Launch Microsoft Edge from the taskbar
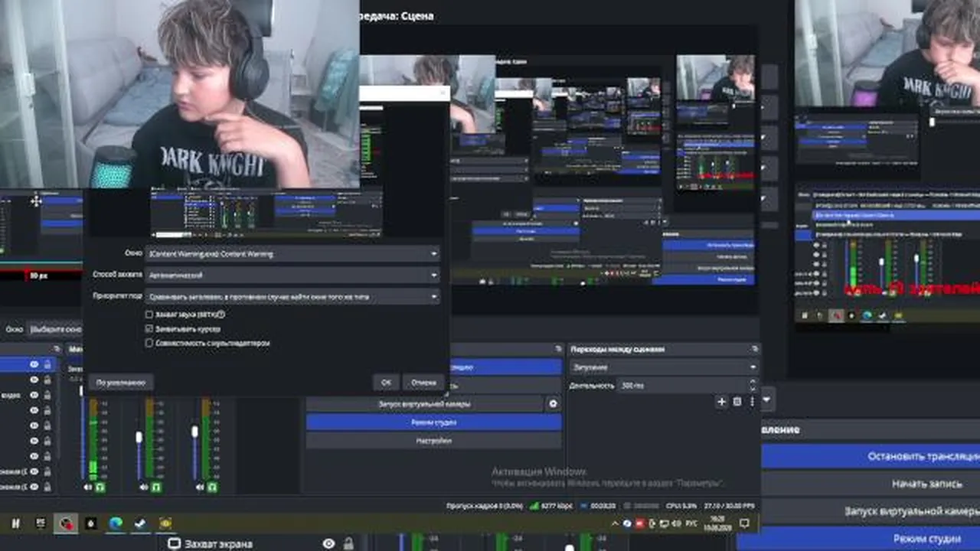The image size is (980, 551). pyautogui.click(x=116, y=523)
